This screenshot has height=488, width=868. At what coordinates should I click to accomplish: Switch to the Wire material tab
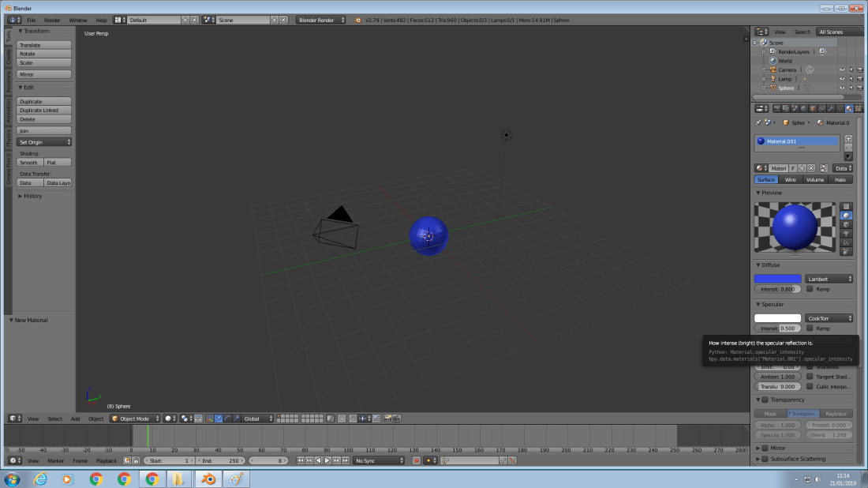tap(790, 179)
